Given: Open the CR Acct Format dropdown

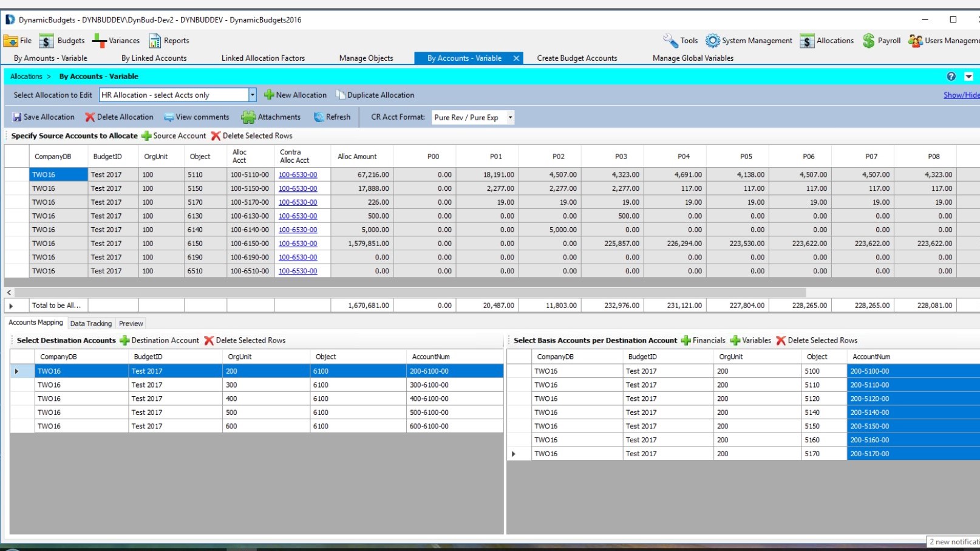Looking at the screenshot, I should pyautogui.click(x=510, y=118).
